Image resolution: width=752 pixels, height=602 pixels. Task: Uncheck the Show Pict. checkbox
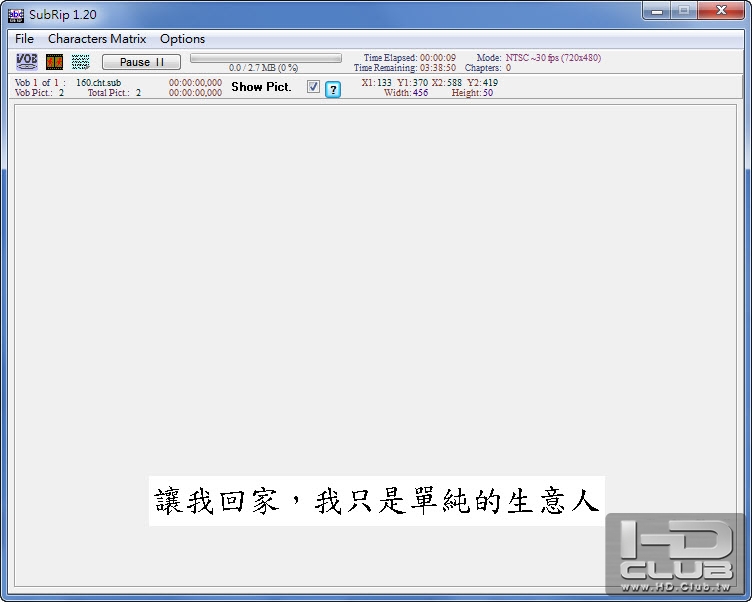click(x=313, y=86)
